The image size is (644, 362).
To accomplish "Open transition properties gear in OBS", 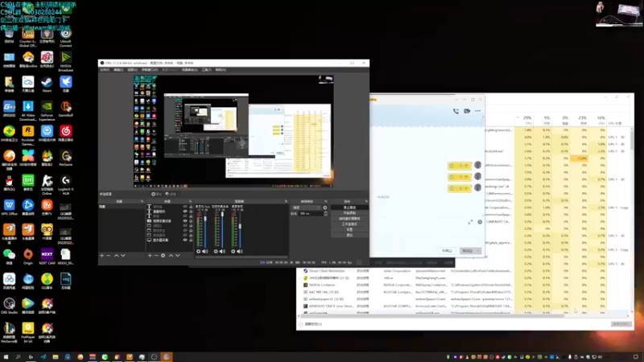I will [x=325, y=208].
